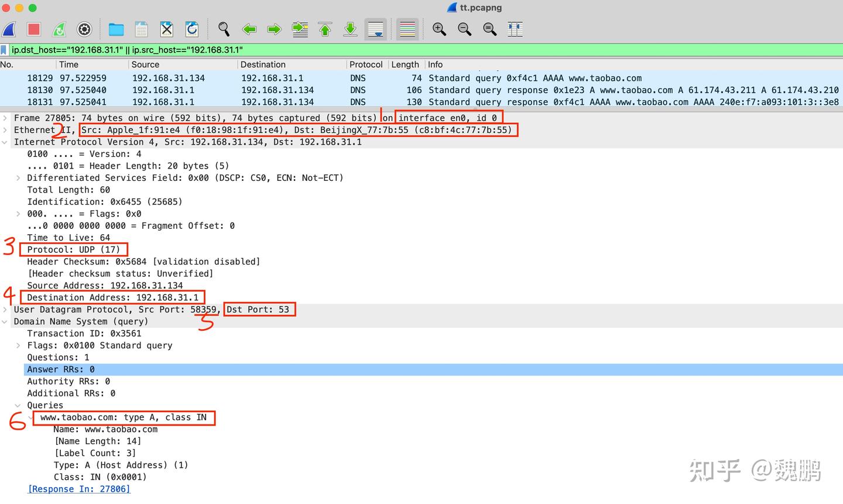Image resolution: width=843 pixels, height=504 pixels.
Task: Open a saved capture file
Action: pos(115,29)
